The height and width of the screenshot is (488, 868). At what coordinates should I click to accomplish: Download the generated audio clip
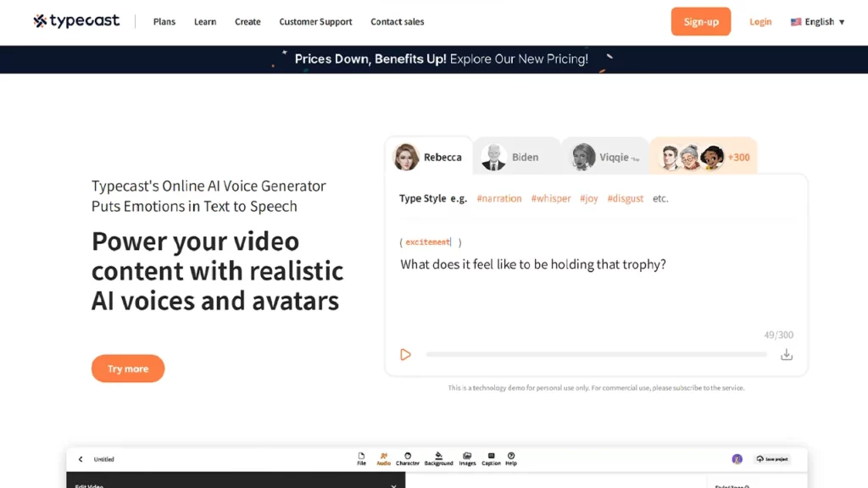pyautogui.click(x=786, y=354)
